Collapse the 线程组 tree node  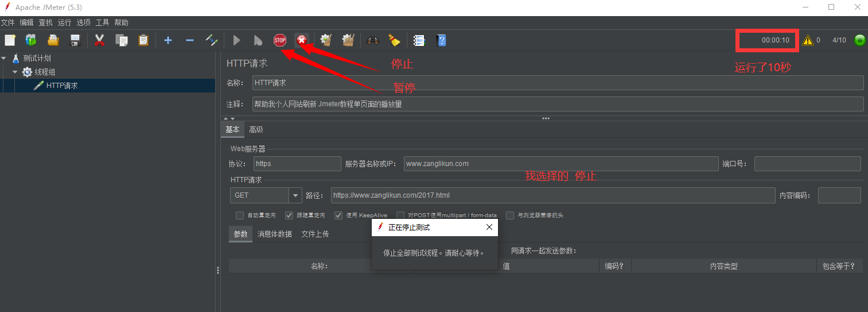click(15, 72)
